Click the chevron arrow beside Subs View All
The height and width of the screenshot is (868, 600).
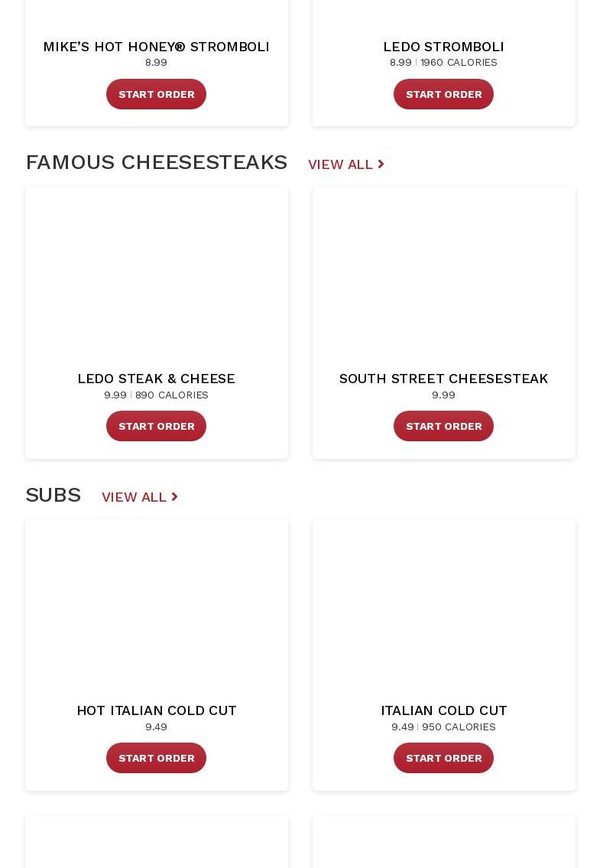174,497
